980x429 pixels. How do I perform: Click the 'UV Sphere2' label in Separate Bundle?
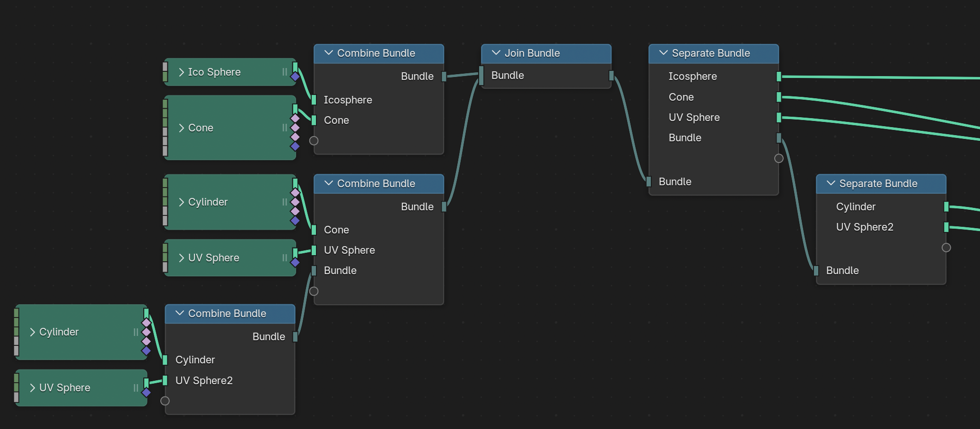coord(865,227)
